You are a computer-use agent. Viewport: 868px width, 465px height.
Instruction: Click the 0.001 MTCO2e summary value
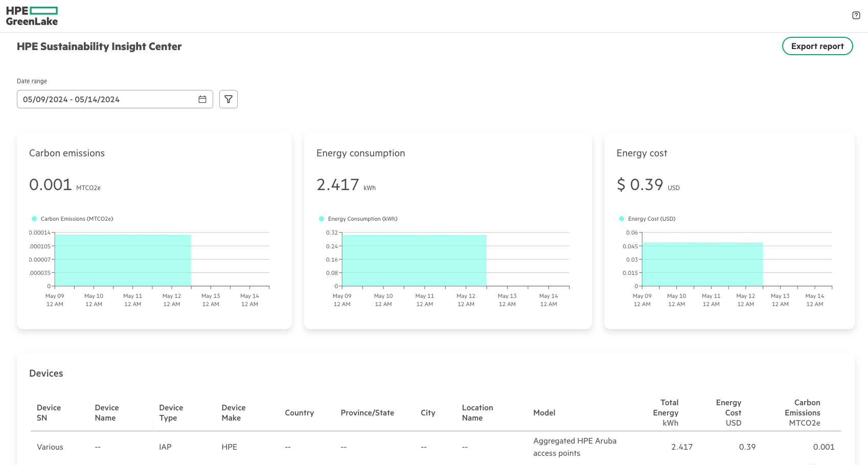65,184
